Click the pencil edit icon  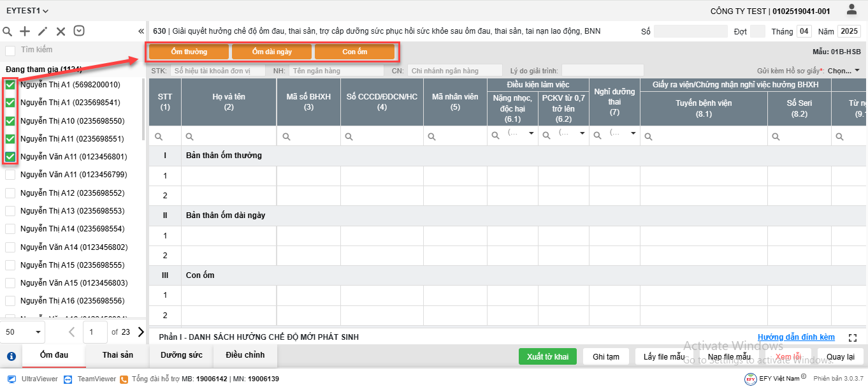click(x=43, y=31)
